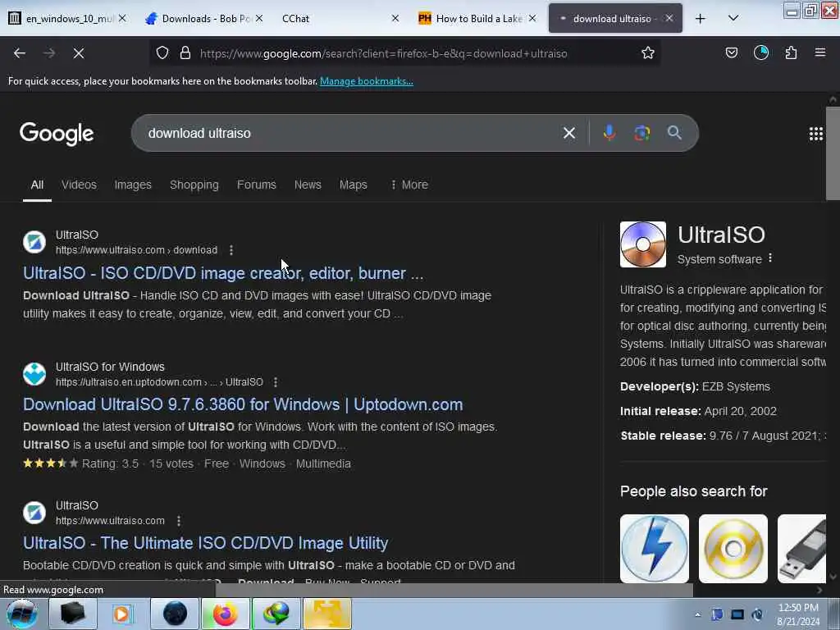The height and width of the screenshot is (630, 840).
Task: Click the UltraISO disc logo in knowledge panel
Action: [x=643, y=244]
